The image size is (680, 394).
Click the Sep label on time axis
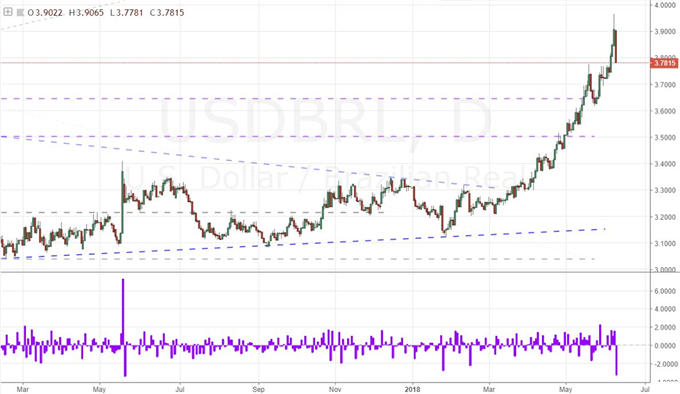258,389
